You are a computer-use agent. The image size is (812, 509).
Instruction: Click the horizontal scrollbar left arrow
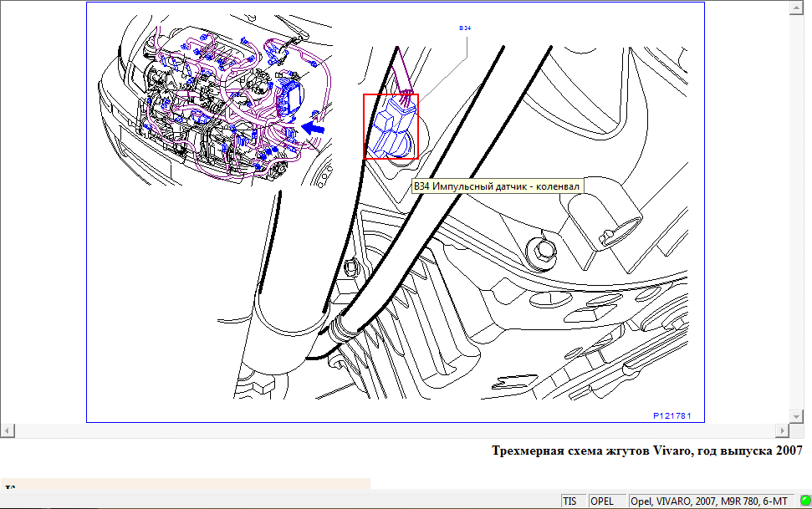(8, 430)
